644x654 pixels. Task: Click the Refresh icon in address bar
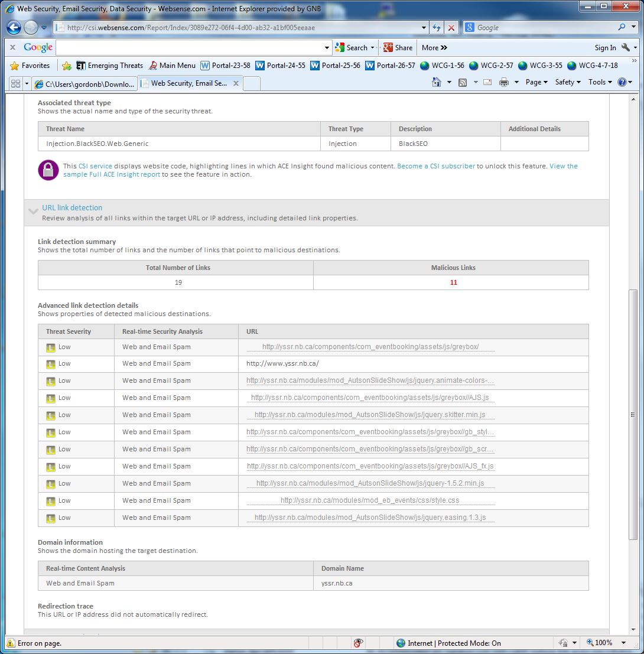point(437,28)
